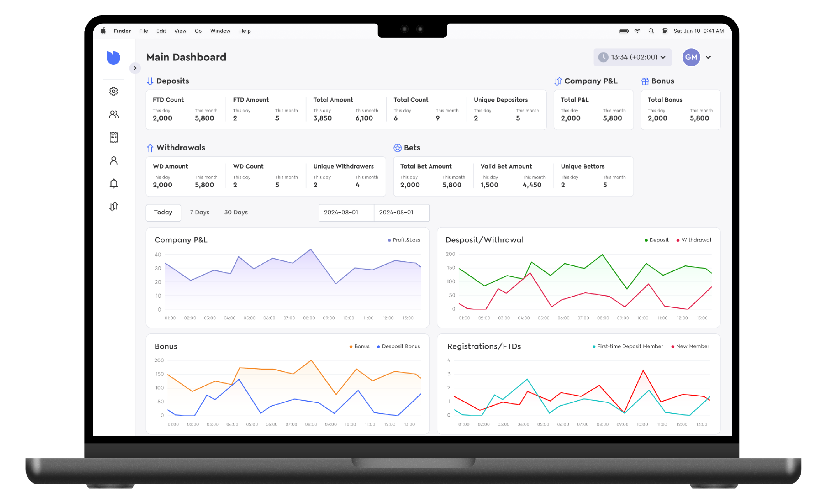
Task: Open the receipt report icon in sidebar
Action: 114,137
